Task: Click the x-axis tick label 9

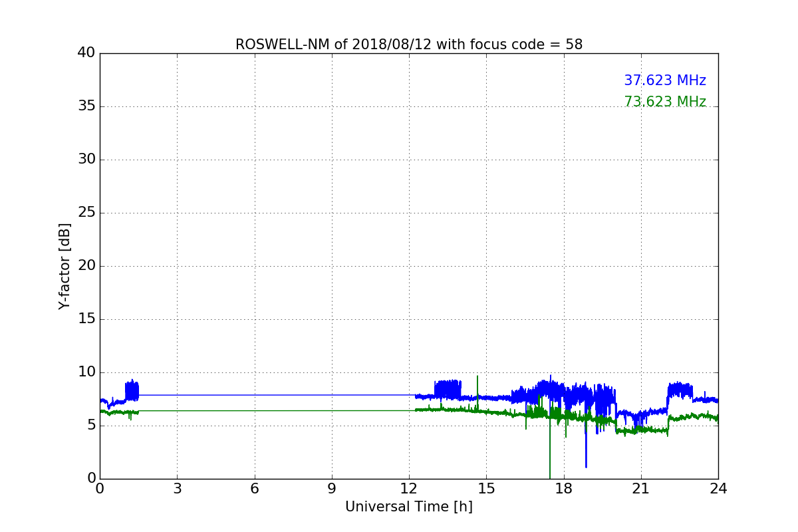Action: [x=332, y=489]
